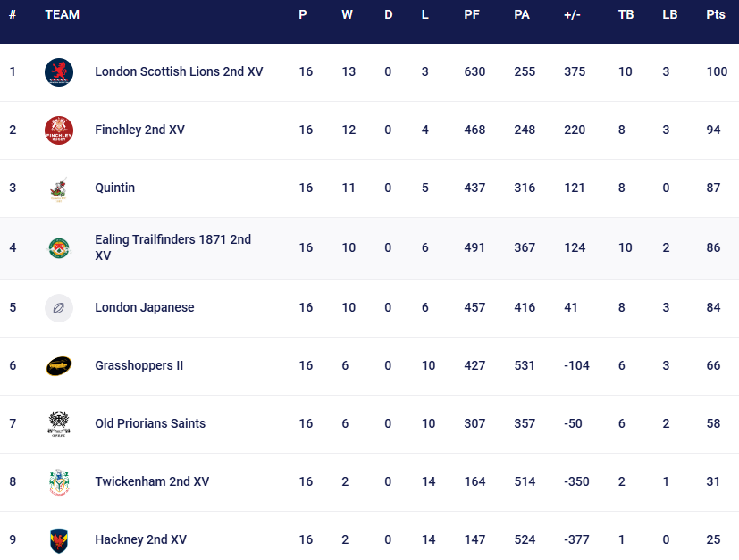Click the Pts column header

(715, 15)
